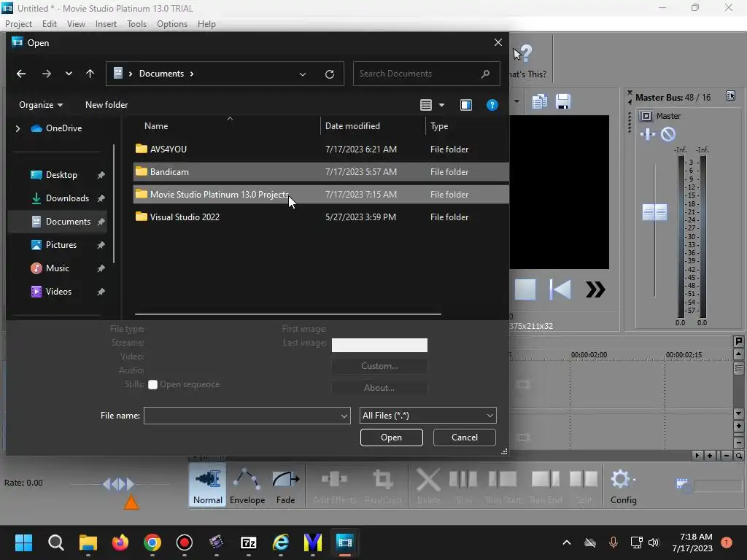Go up one folder level
Image resolution: width=747 pixels, height=560 pixels.
(90, 74)
